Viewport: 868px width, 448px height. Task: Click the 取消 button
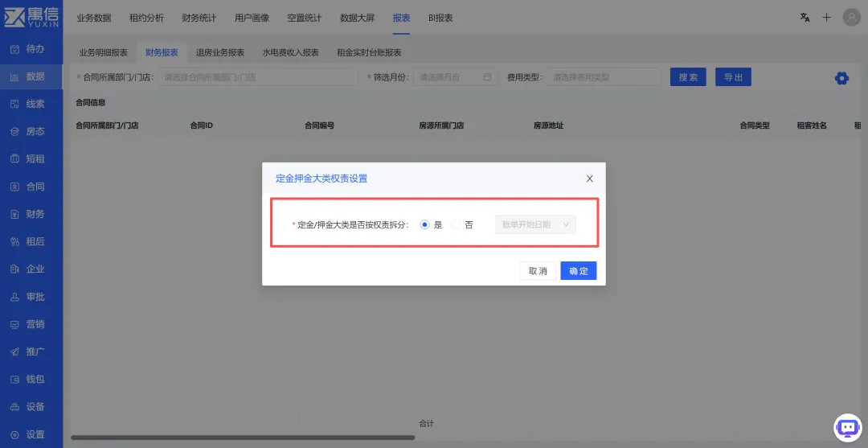pos(538,271)
